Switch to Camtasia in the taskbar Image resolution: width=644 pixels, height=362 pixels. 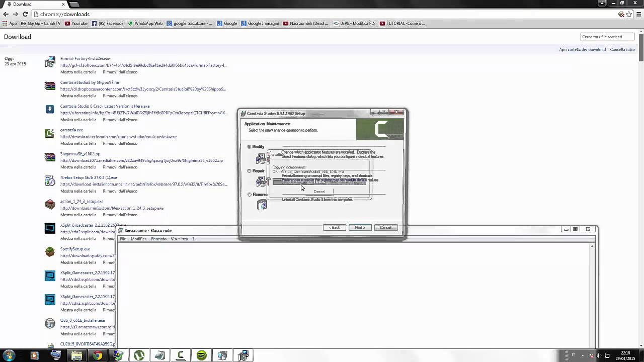click(181, 355)
